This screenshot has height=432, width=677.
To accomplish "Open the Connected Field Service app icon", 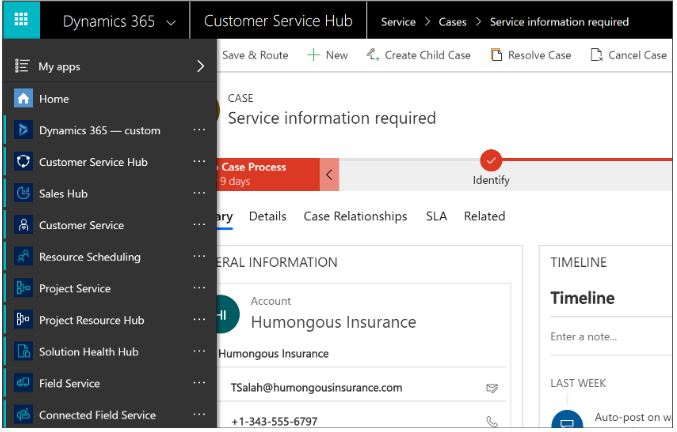I will point(23,414).
